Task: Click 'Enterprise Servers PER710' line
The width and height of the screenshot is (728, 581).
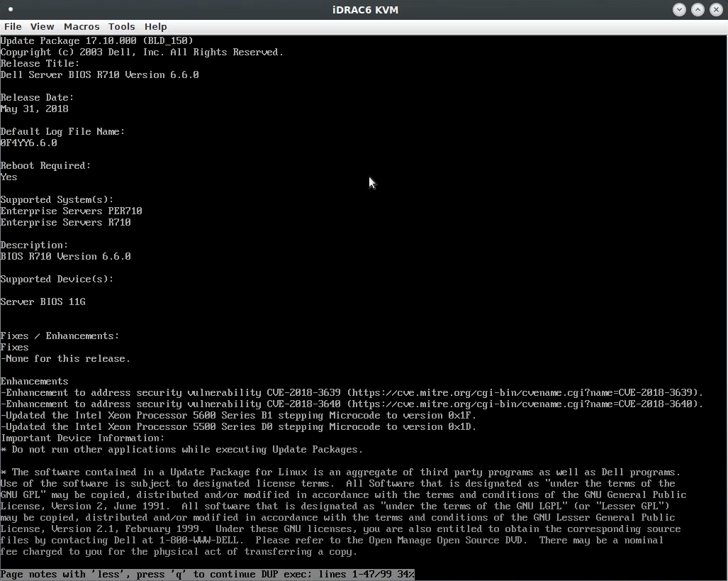Action: 71,211
